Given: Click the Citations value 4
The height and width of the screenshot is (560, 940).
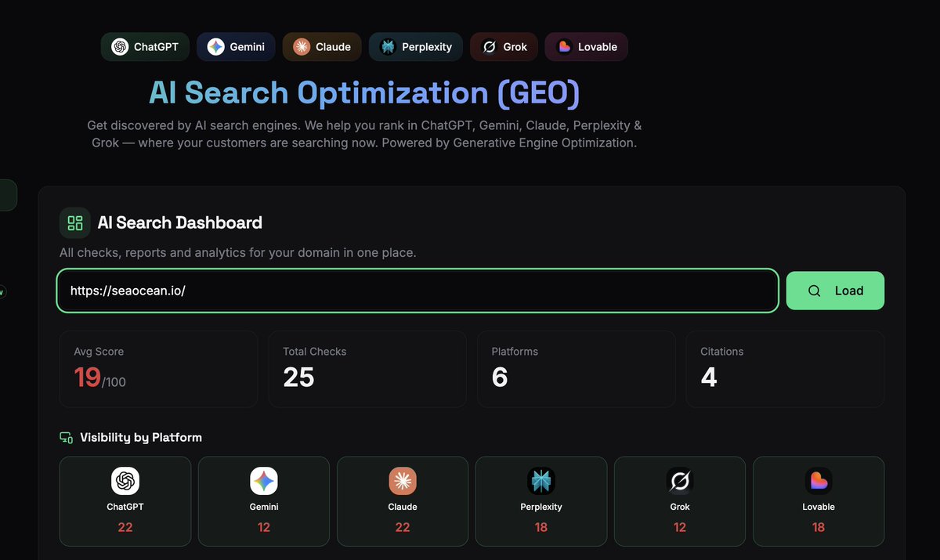Looking at the screenshot, I should point(709,378).
